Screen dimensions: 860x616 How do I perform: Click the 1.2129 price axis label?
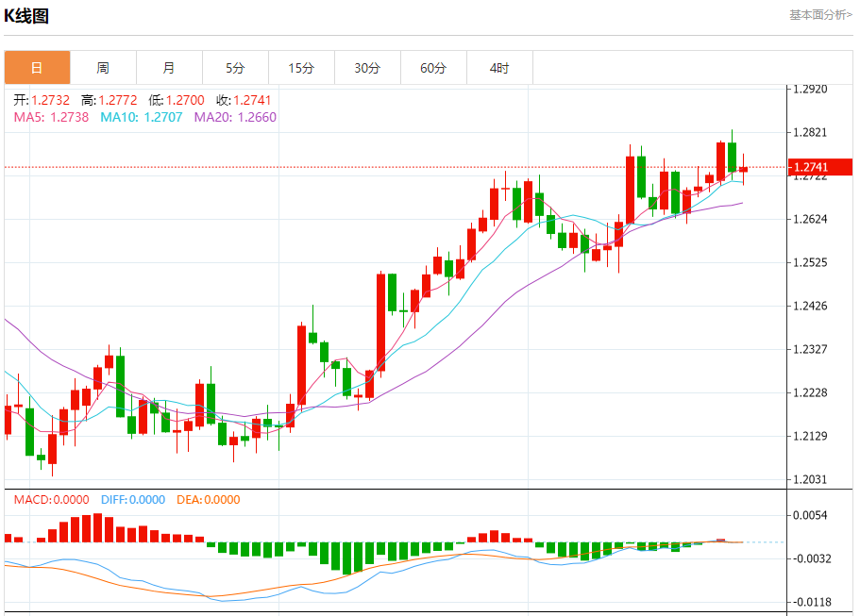pos(810,436)
